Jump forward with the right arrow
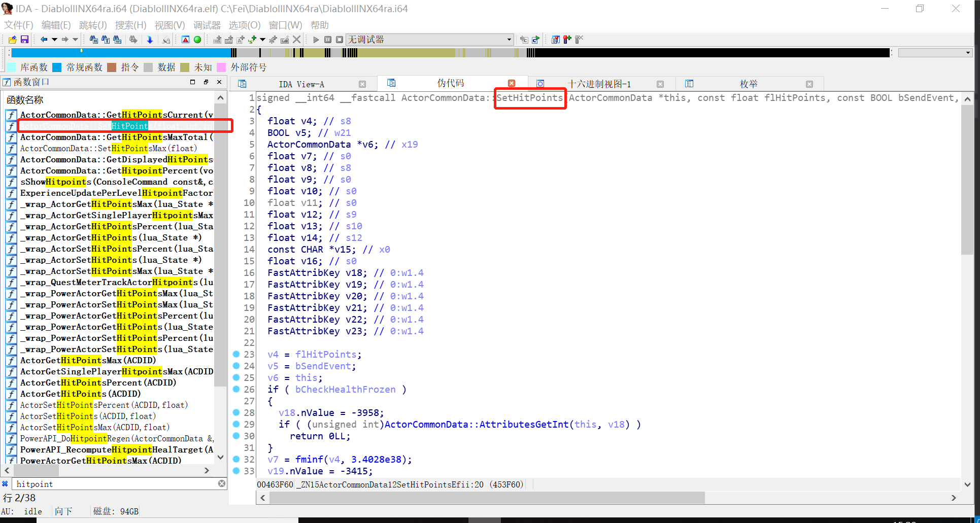The width and height of the screenshot is (980, 523). [65, 40]
